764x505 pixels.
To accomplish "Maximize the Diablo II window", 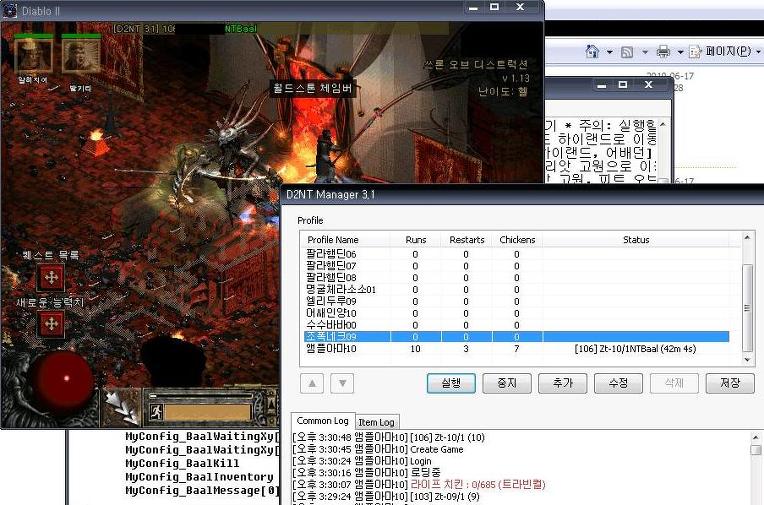I will click(495, 7).
